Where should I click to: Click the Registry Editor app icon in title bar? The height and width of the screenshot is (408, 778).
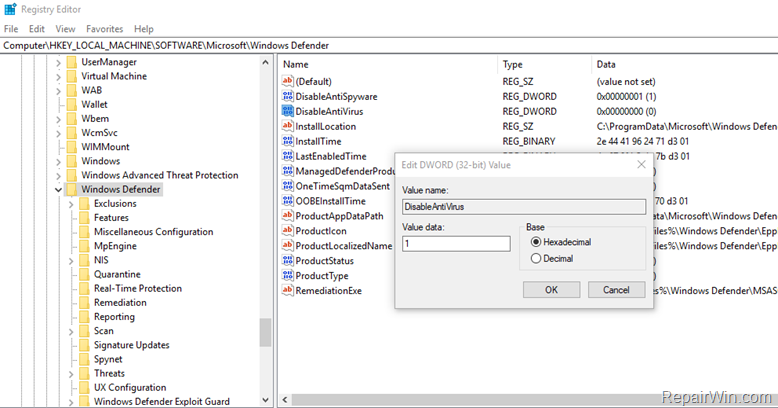(10, 9)
